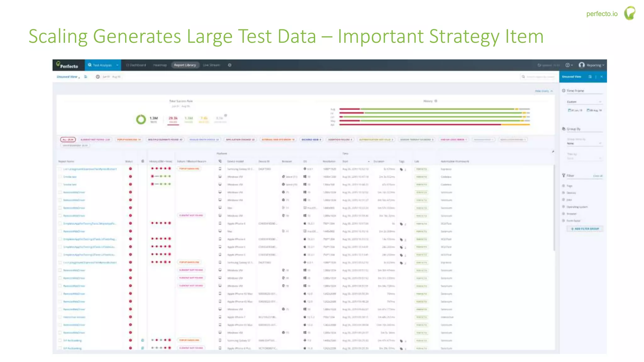Click the refresh icon in the top bar
644x362 pixels.
[539, 65]
